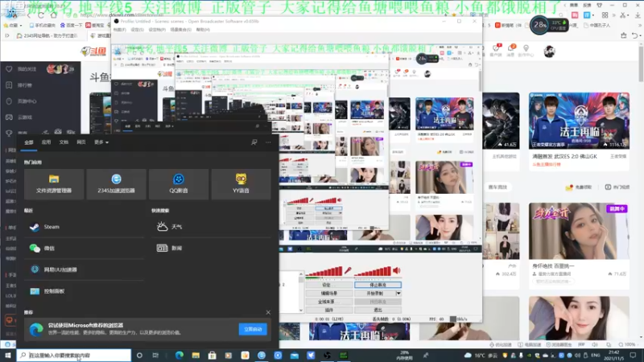The width and height of the screenshot is (644, 362).
Task: Open Cortana circle icon on the taskbar
Action: coord(139,355)
